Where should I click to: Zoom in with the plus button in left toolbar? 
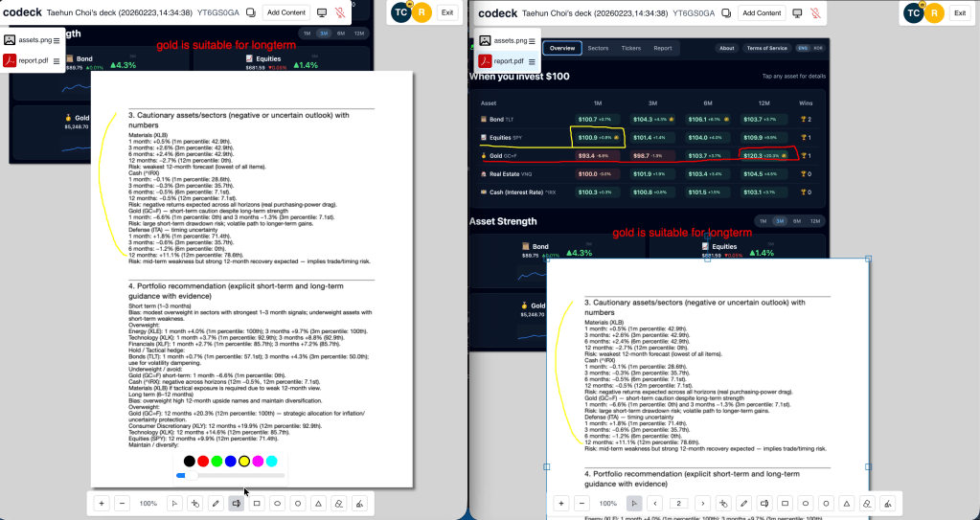102,503
